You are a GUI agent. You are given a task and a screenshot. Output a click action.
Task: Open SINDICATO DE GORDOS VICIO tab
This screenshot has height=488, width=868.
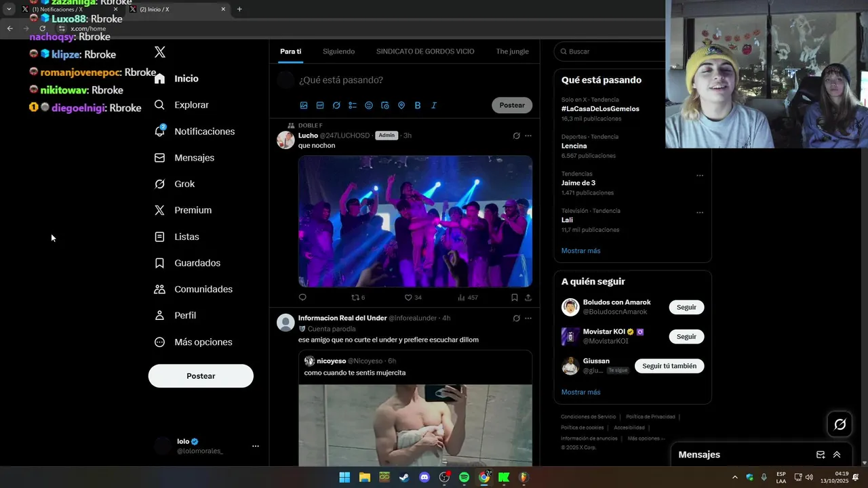425,52
